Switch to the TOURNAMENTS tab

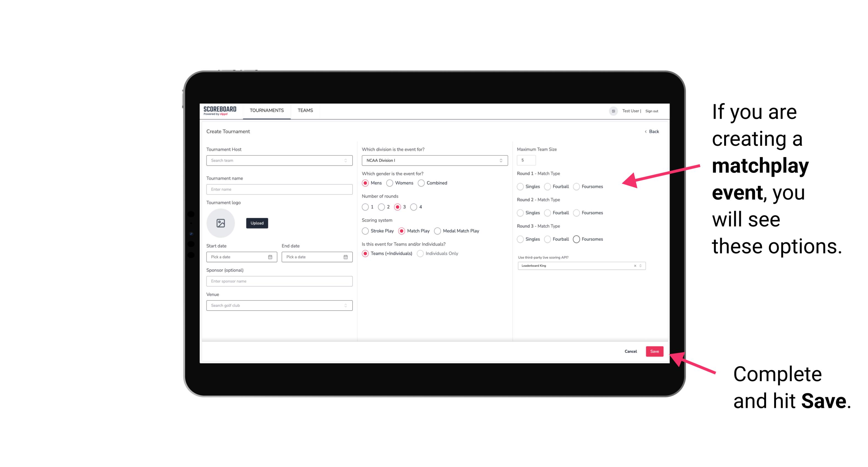(x=266, y=110)
